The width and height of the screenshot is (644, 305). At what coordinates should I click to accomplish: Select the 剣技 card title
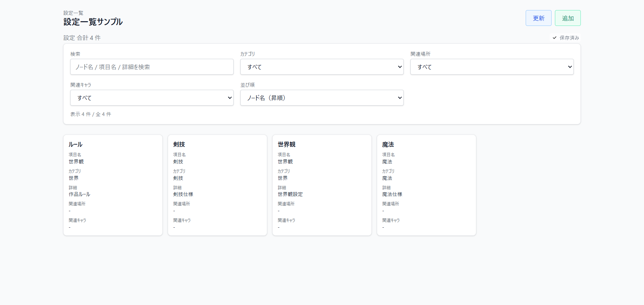[179, 144]
